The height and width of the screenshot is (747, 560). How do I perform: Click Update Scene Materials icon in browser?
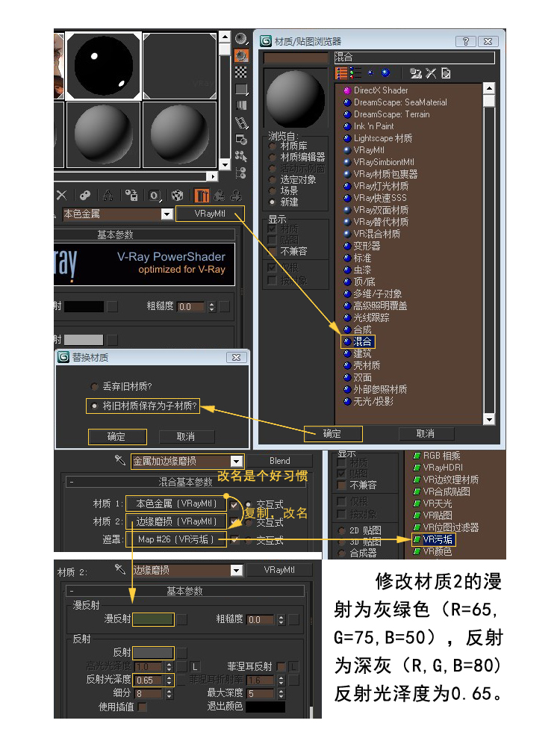click(x=416, y=73)
